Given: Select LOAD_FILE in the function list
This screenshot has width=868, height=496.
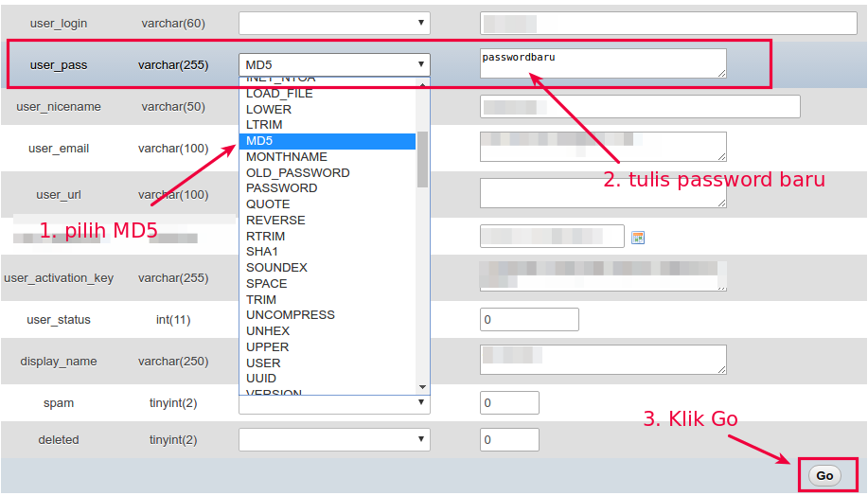Looking at the screenshot, I should tap(279, 94).
